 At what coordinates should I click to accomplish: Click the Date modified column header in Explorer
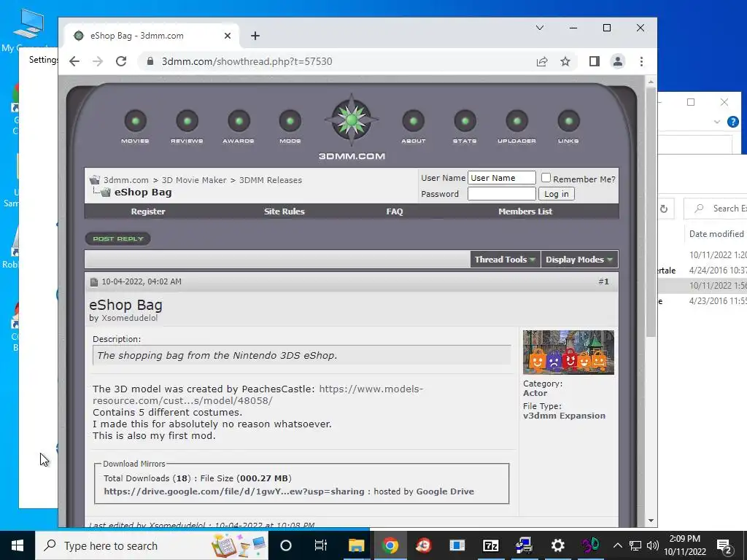(x=716, y=234)
